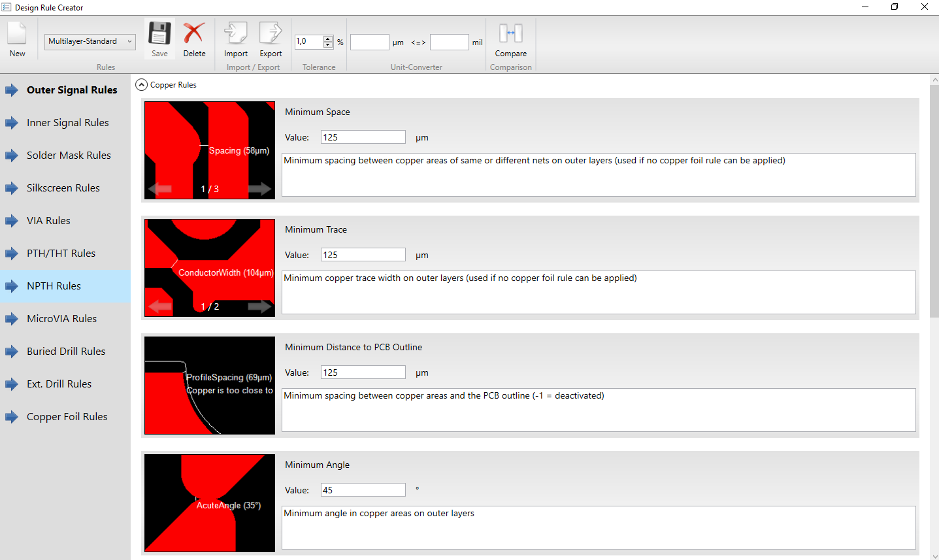Screen dimensions: 939x560
Task: Show next Minimum Trace example image
Action: point(259,306)
